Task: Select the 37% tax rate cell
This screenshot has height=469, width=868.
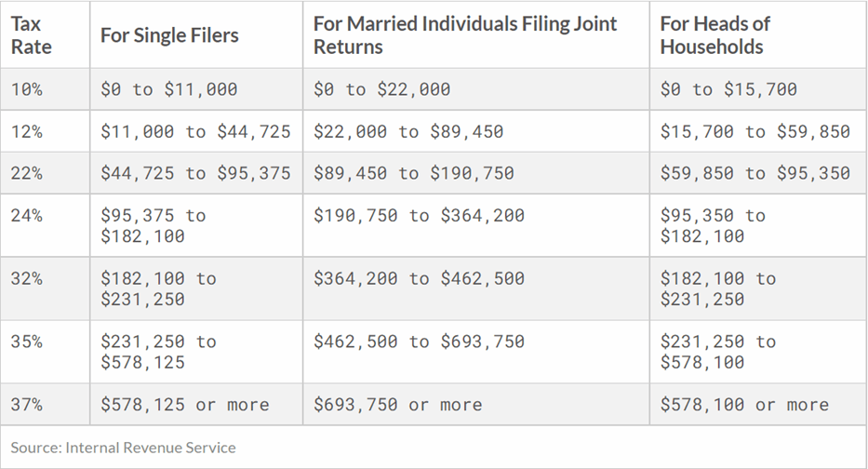Action: (27, 405)
